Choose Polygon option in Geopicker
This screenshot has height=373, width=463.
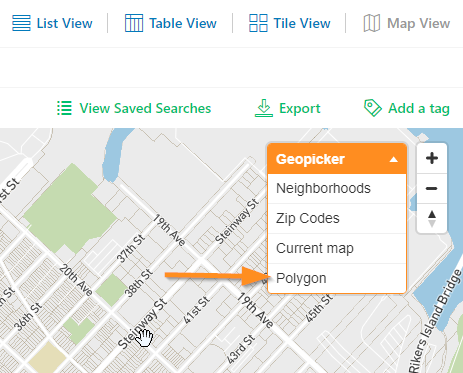point(337,278)
